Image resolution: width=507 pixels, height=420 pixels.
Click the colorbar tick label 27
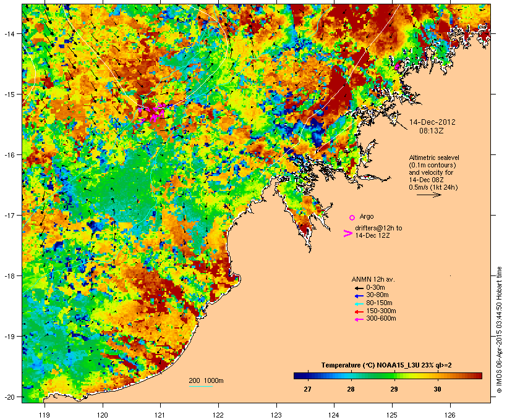point(307,389)
